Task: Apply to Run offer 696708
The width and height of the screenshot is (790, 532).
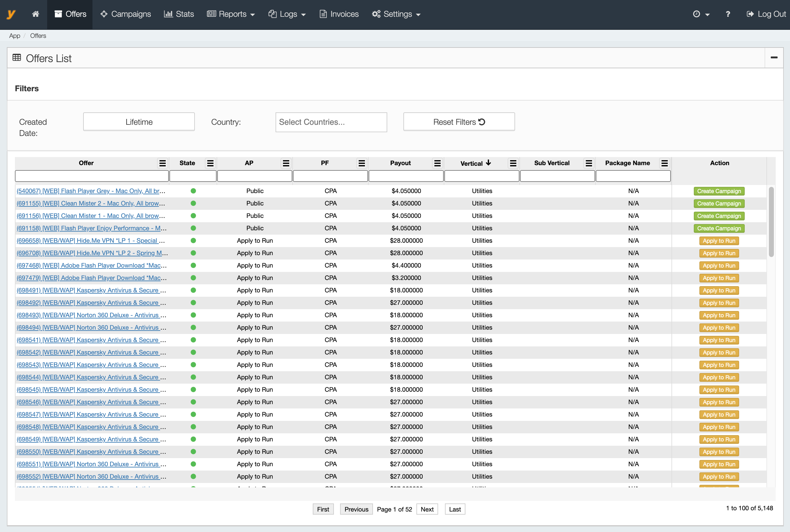Action: coord(719,254)
